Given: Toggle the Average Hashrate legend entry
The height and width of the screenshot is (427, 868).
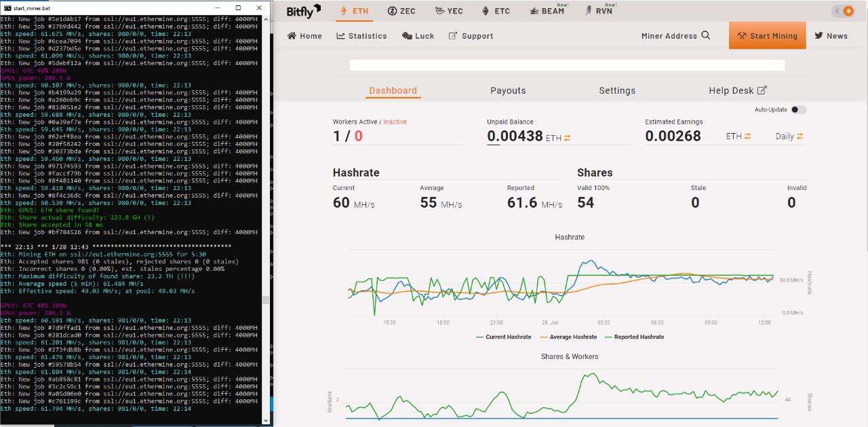Looking at the screenshot, I should tap(568, 337).
